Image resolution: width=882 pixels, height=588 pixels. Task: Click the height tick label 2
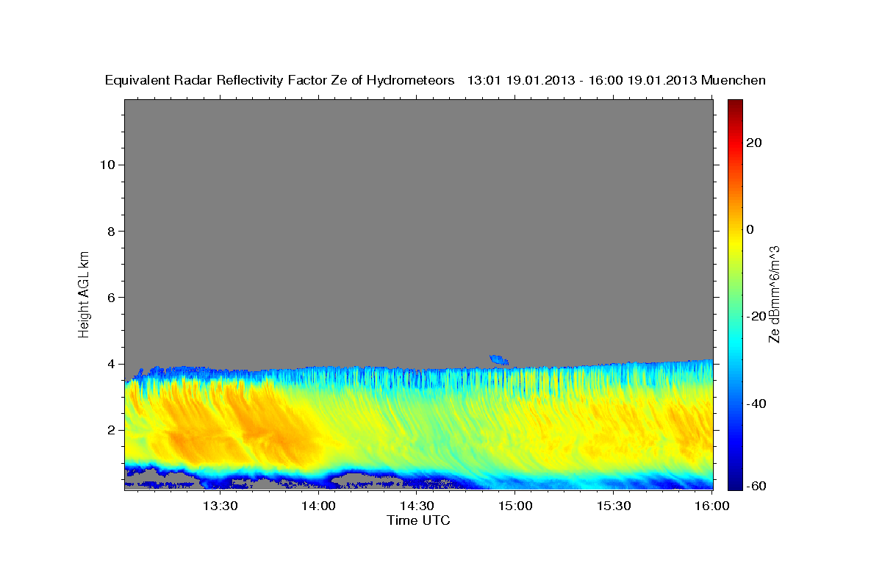tap(110, 430)
